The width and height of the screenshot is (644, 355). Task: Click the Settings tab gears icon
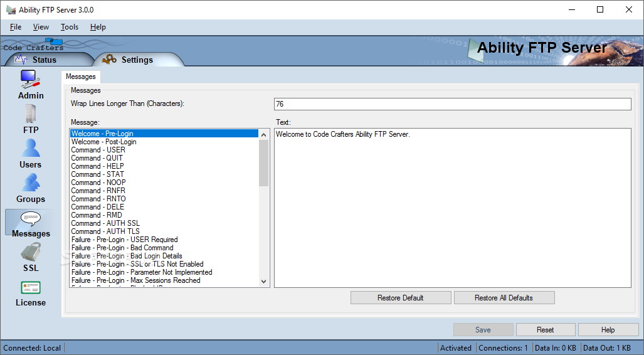click(x=109, y=59)
